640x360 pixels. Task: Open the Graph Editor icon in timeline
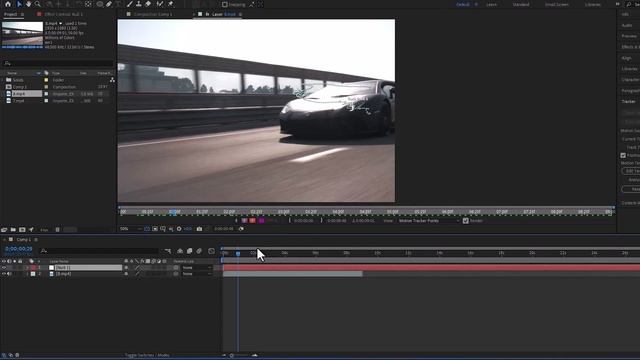click(211, 251)
